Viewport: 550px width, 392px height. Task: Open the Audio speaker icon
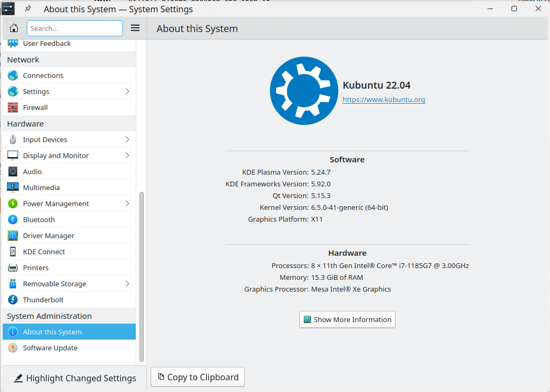point(13,172)
